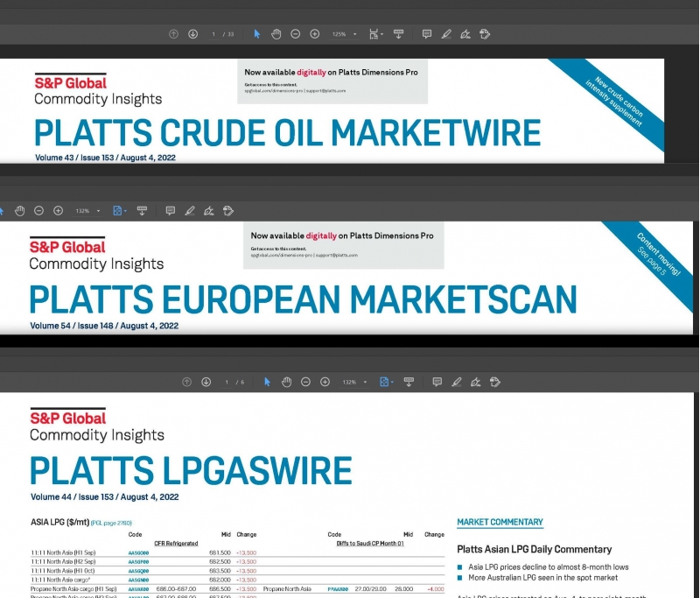Click scrolling mode icon in top toolbar

tap(398, 34)
